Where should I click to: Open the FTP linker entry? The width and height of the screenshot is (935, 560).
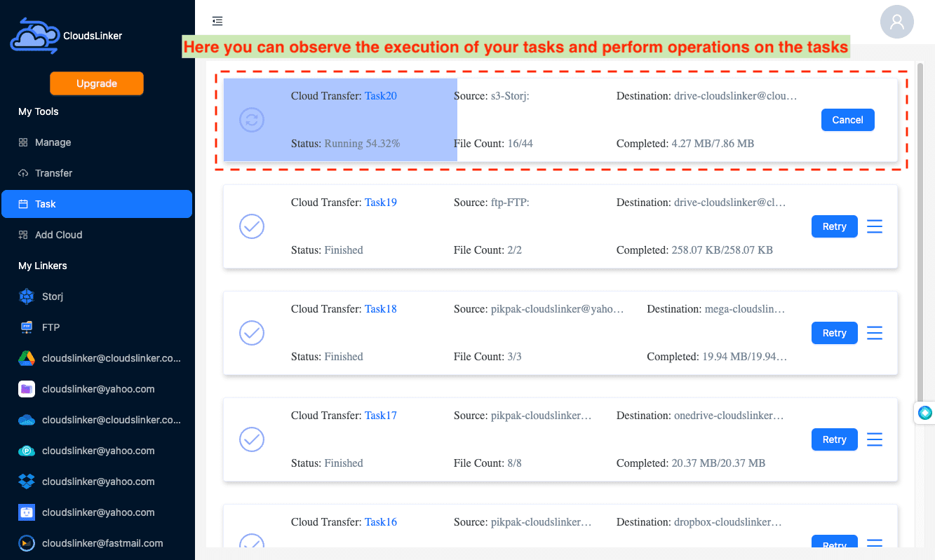point(97,327)
